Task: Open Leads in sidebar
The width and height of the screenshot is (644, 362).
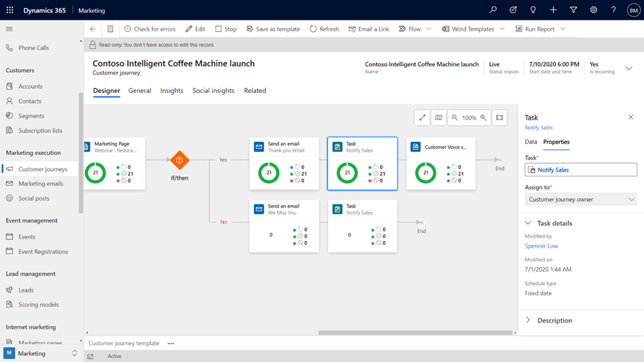Action: coord(26,290)
